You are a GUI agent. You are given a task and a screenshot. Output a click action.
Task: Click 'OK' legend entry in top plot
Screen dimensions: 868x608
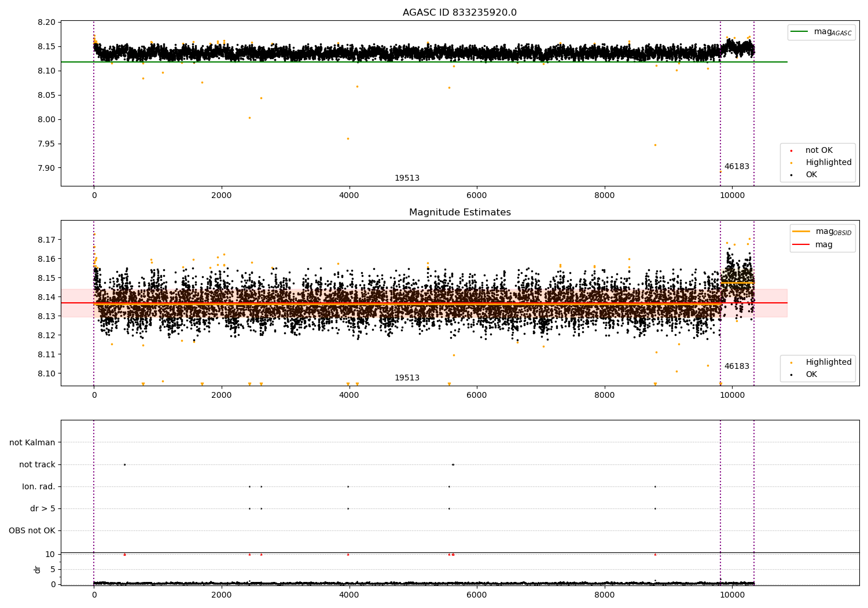coord(811,175)
